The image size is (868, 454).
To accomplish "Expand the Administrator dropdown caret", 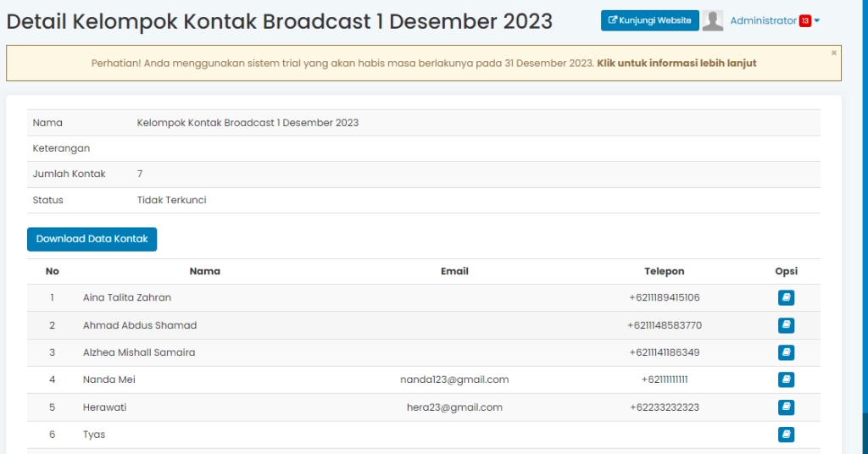I will (817, 21).
